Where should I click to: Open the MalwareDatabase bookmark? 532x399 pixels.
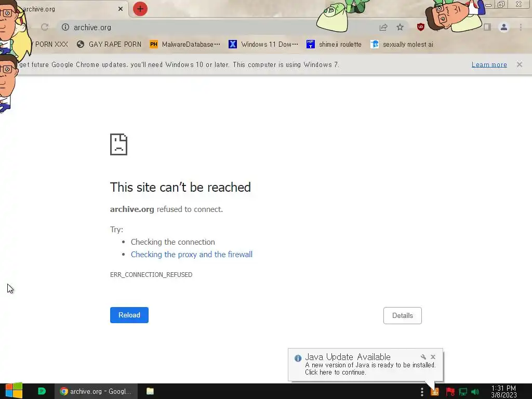[x=185, y=45]
